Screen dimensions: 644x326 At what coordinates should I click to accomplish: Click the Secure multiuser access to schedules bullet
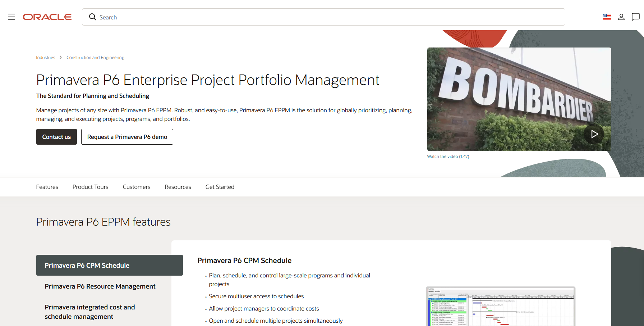[256, 296]
